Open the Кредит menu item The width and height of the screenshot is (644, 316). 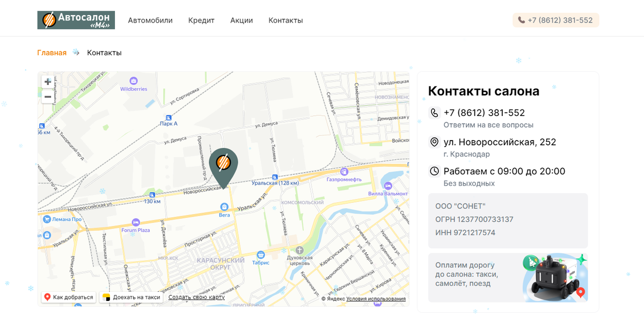[x=201, y=20]
